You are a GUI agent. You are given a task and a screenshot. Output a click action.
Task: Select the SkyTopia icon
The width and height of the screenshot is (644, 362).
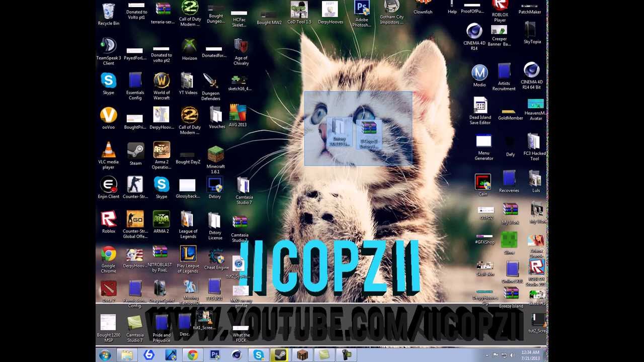(x=532, y=33)
